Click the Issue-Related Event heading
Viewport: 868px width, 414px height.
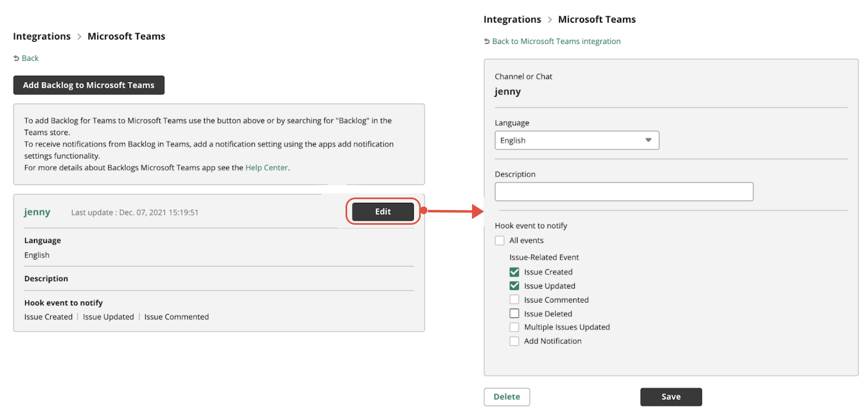544,257
